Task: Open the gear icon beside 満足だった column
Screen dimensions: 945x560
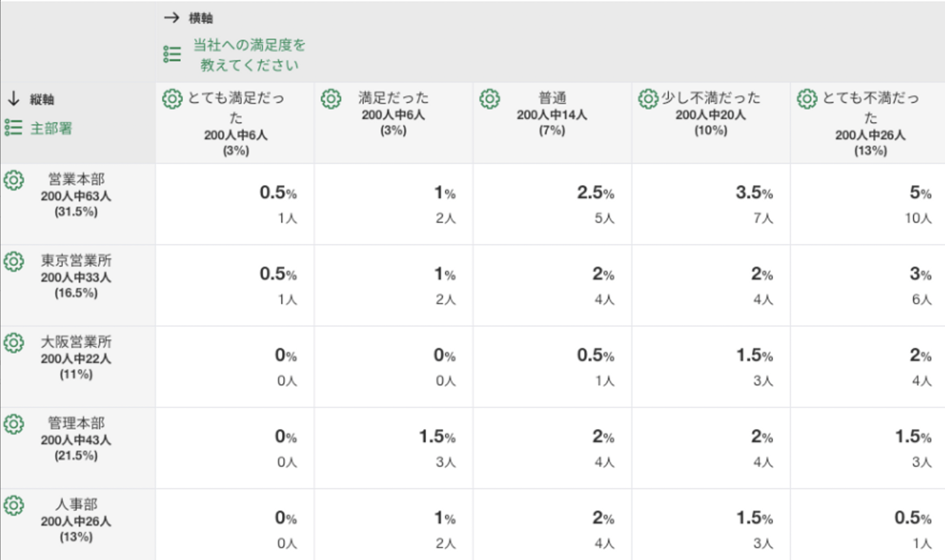Action: 331,99
